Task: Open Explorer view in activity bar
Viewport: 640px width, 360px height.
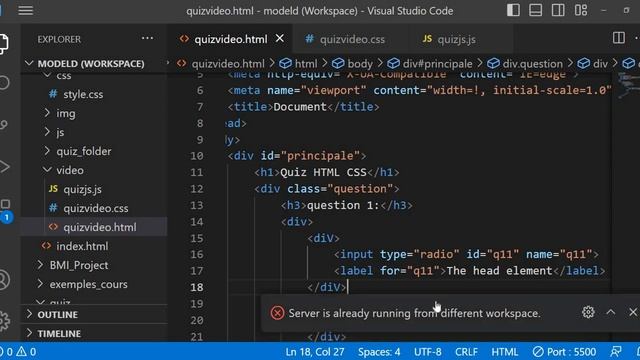Action: [x=3, y=44]
